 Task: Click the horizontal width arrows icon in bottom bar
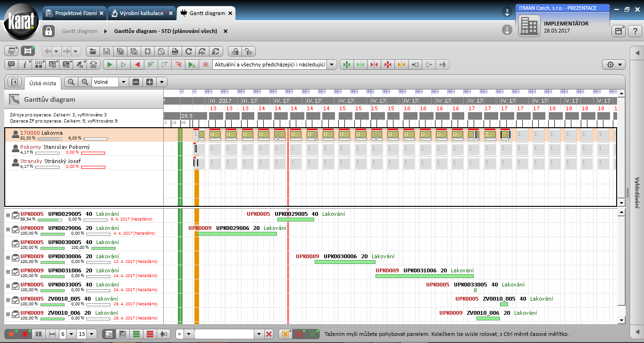click(x=53, y=334)
